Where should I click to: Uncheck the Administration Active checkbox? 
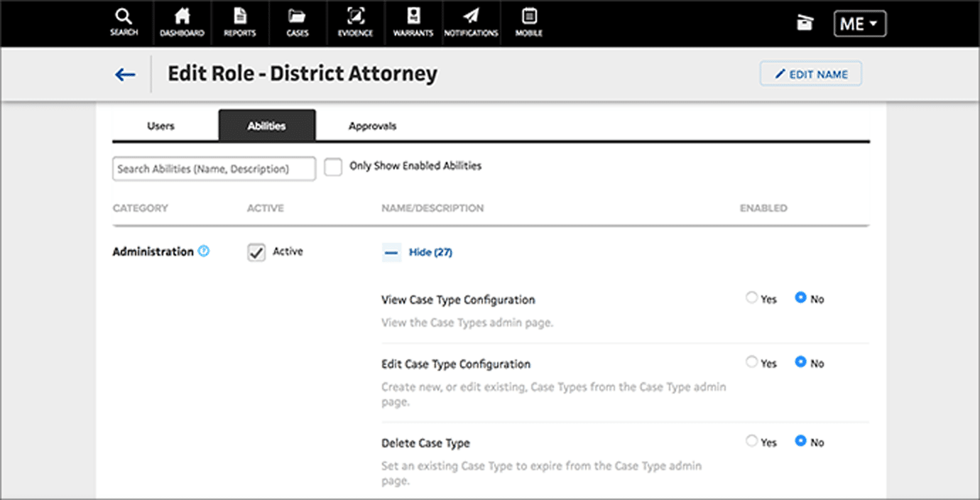coord(256,252)
